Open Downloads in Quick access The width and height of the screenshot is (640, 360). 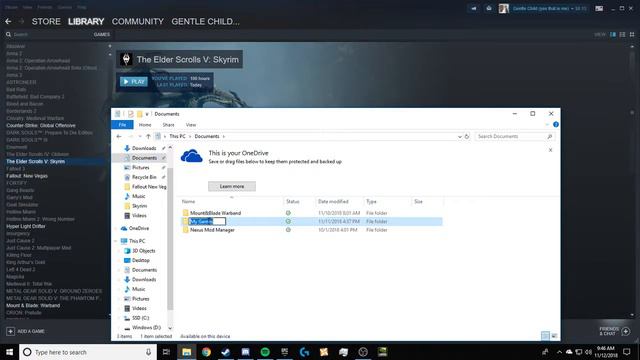pyautogui.click(x=144, y=148)
